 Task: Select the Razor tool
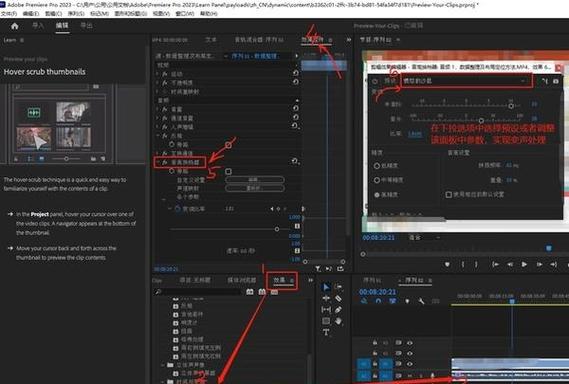[x=338, y=298]
